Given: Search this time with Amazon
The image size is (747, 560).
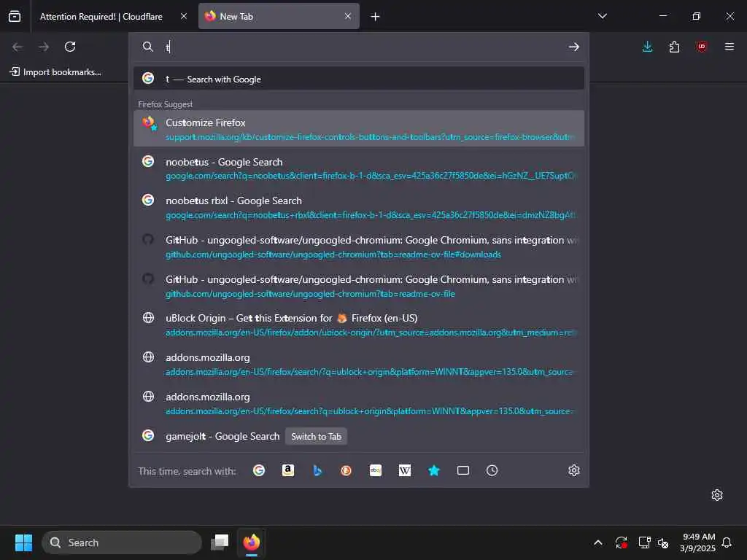Looking at the screenshot, I should coord(287,470).
